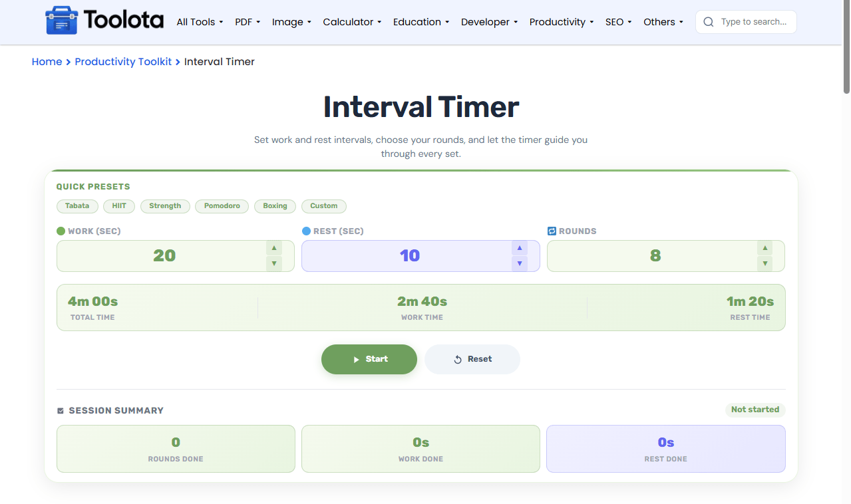Viewport: 851px width, 504px height.
Task: Click the Rounds Done card
Action: pyautogui.click(x=176, y=449)
